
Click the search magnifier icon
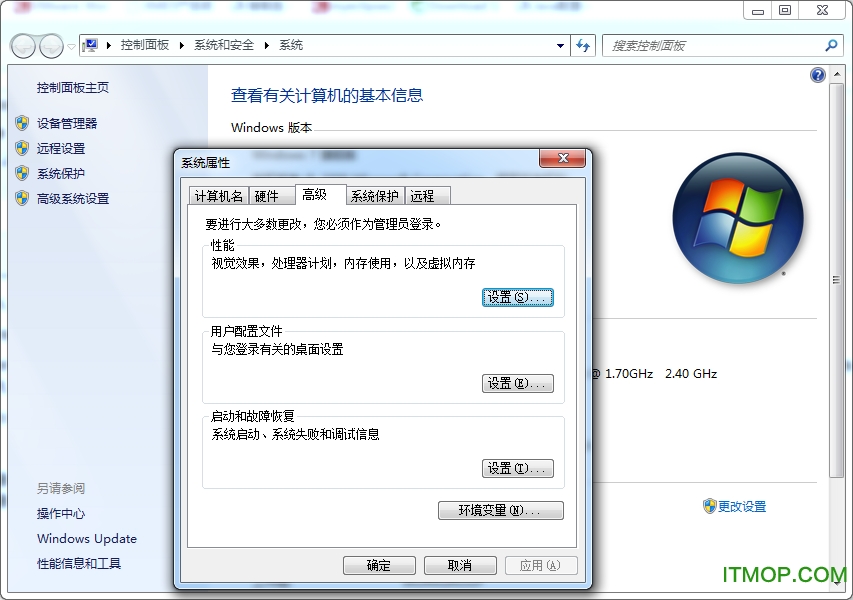pos(830,46)
